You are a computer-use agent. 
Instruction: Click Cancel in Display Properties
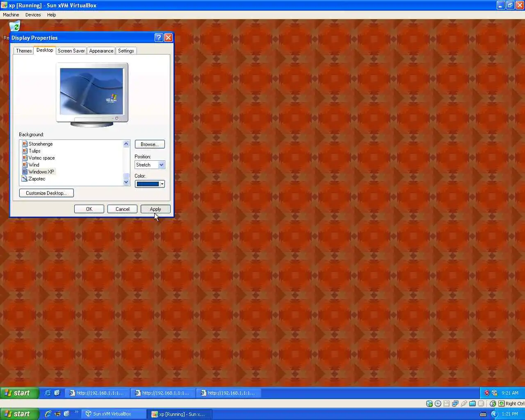tap(122, 209)
